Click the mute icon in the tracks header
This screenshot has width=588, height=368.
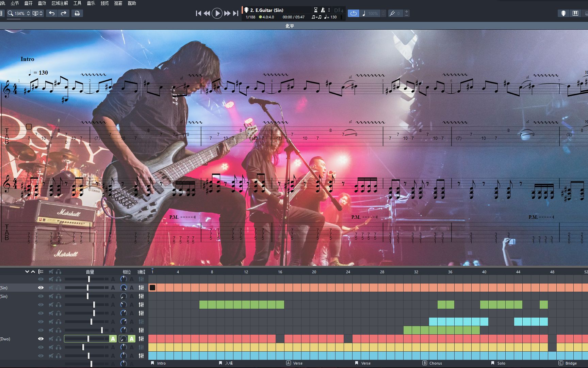point(51,272)
